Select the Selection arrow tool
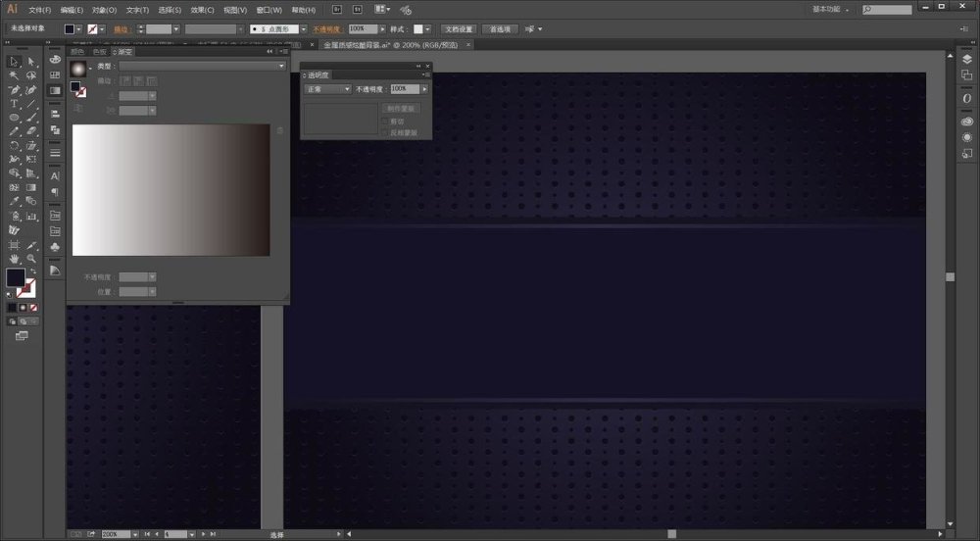The height and width of the screenshot is (541, 980). (x=14, y=61)
